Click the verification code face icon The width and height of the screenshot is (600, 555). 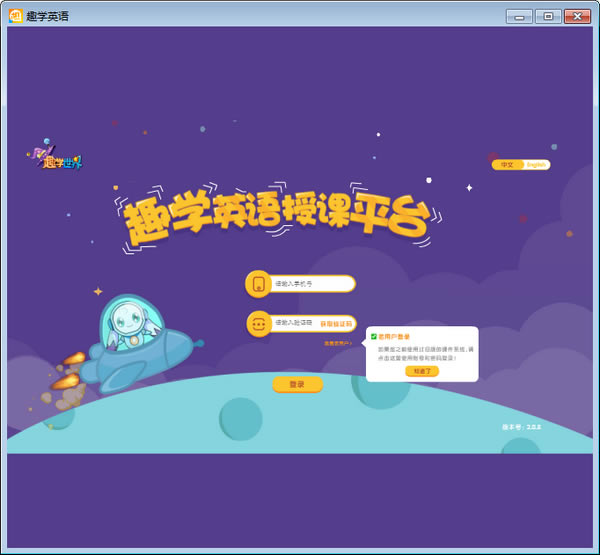259,324
